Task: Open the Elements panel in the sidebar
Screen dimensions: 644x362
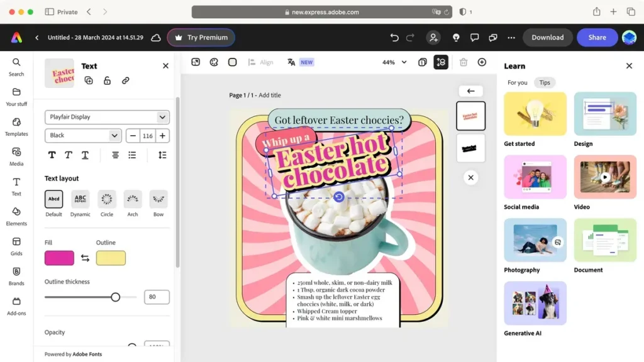Action: (16, 216)
